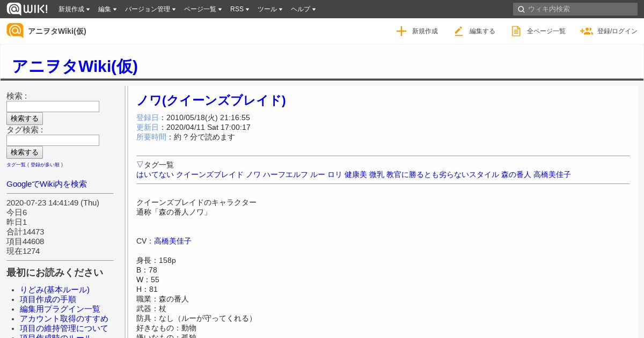Viewport: 644px width, 338px height.
Task: Click the orange @ site icon
Action: click(x=15, y=31)
